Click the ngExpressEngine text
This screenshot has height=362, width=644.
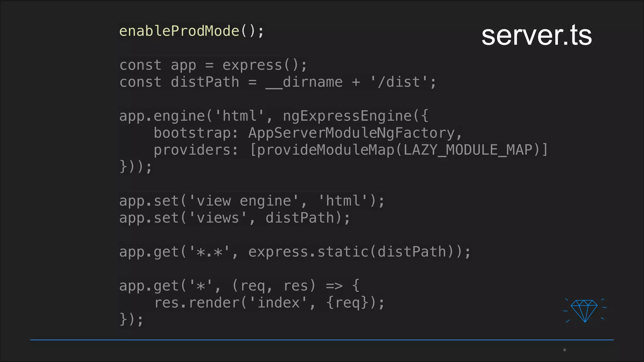(x=347, y=116)
